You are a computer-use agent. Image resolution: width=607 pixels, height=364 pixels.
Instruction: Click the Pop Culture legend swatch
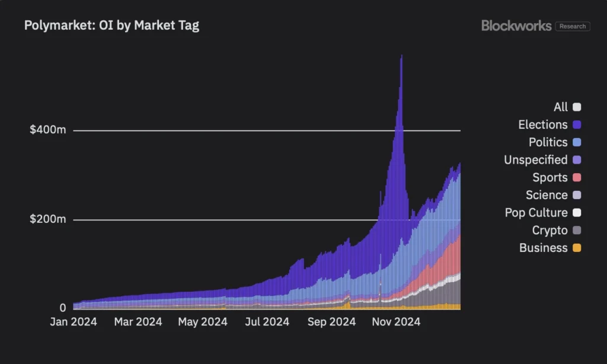577,213
